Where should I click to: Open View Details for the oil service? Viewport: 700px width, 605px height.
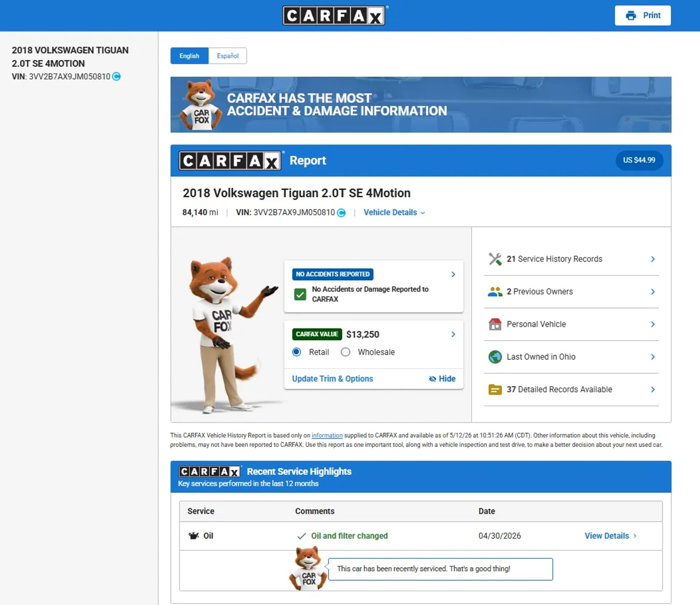[611, 536]
